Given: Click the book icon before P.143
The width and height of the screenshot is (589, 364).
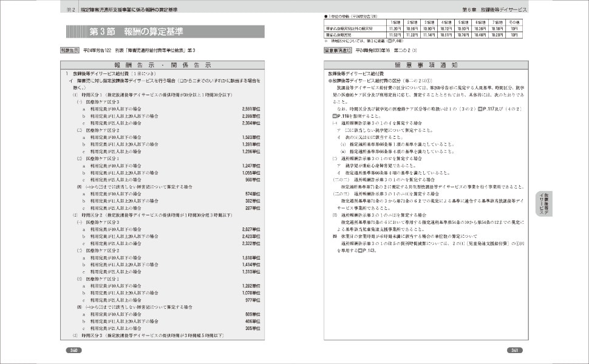Looking at the screenshot, I should tap(359, 250).
